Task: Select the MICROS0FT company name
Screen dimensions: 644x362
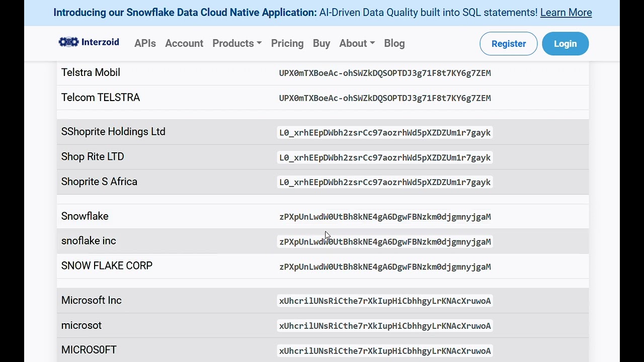Action: click(89, 350)
